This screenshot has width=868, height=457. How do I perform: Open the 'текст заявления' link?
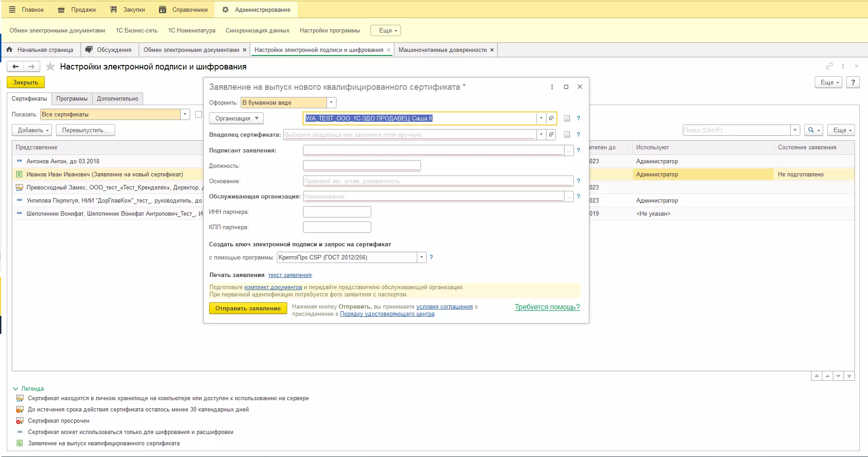tap(289, 275)
